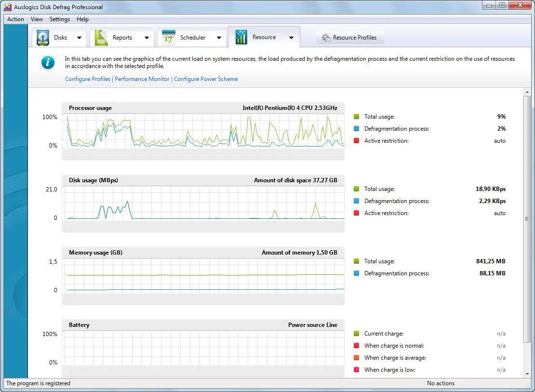This screenshot has width=535, height=392.
Task: Click the green Total usage swatch for processor
Action: tap(356, 117)
